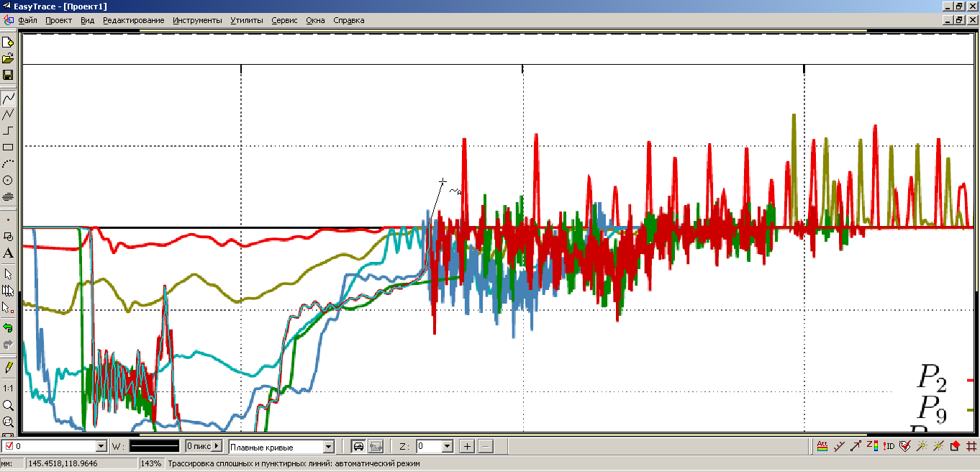Click the new project icon
The image size is (980, 472).
tap(8, 42)
